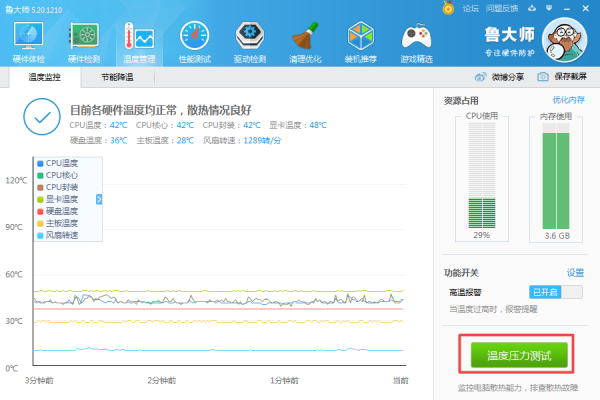
Task: Click the checkmark status circle
Action: coord(42,117)
